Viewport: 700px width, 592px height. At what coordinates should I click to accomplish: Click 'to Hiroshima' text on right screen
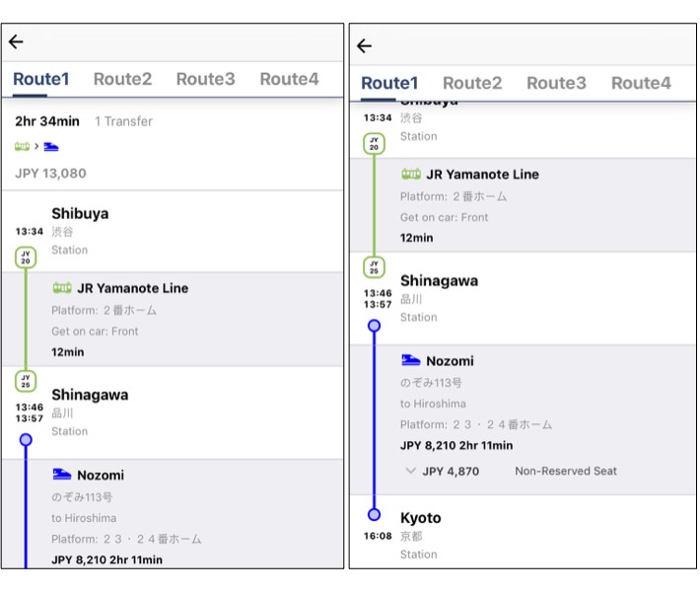point(433,404)
